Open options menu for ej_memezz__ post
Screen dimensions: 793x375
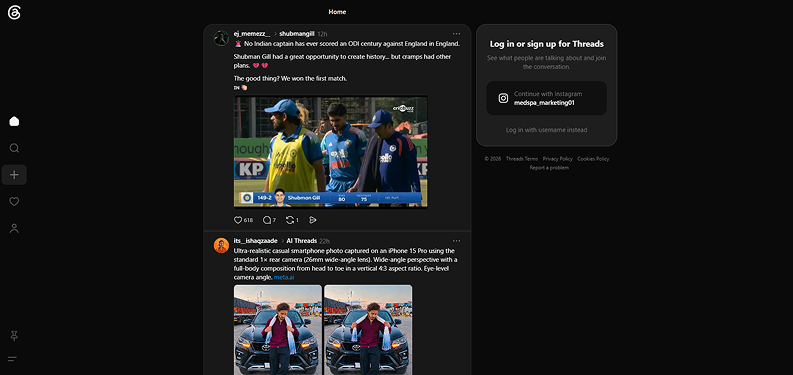point(457,34)
